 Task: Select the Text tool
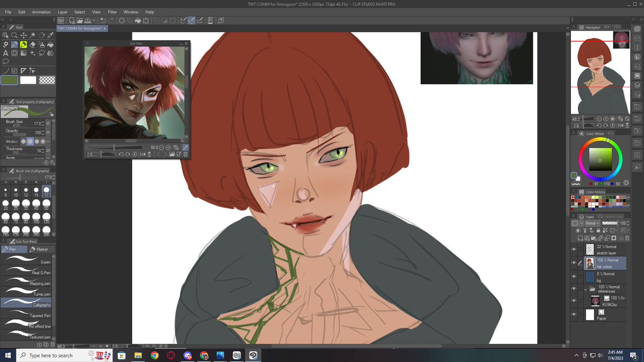5,53
